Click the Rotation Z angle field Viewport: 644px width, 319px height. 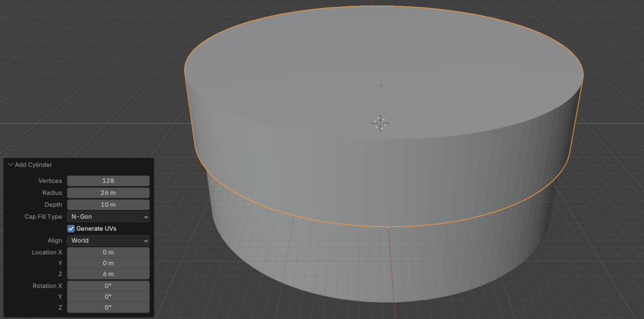[108, 308]
